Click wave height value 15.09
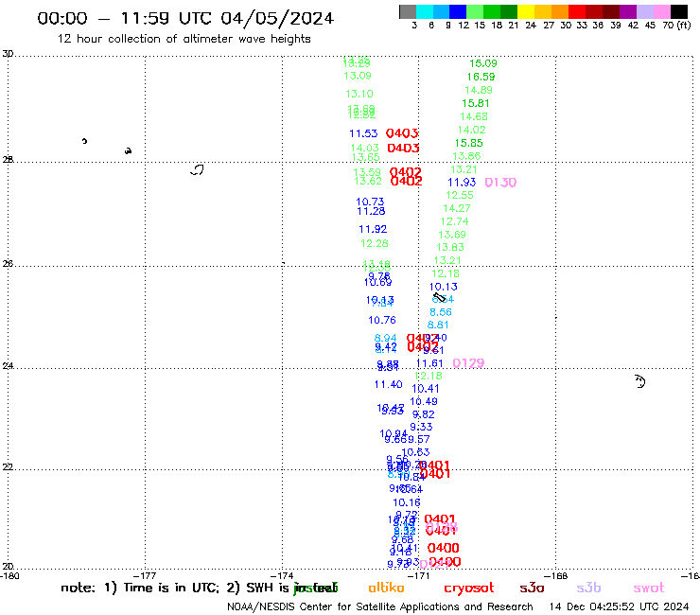 [x=483, y=63]
